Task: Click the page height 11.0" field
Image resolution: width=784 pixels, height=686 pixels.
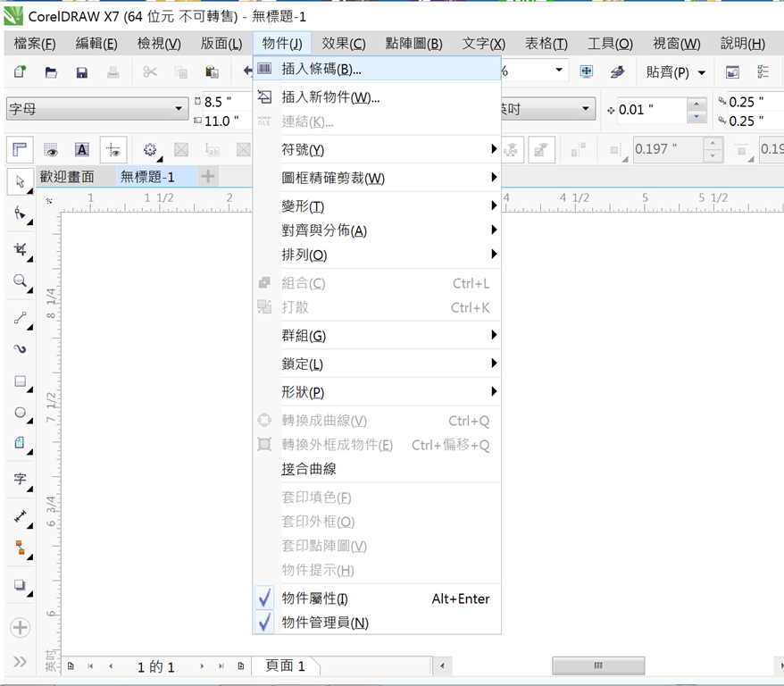Action: tap(228, 121)
